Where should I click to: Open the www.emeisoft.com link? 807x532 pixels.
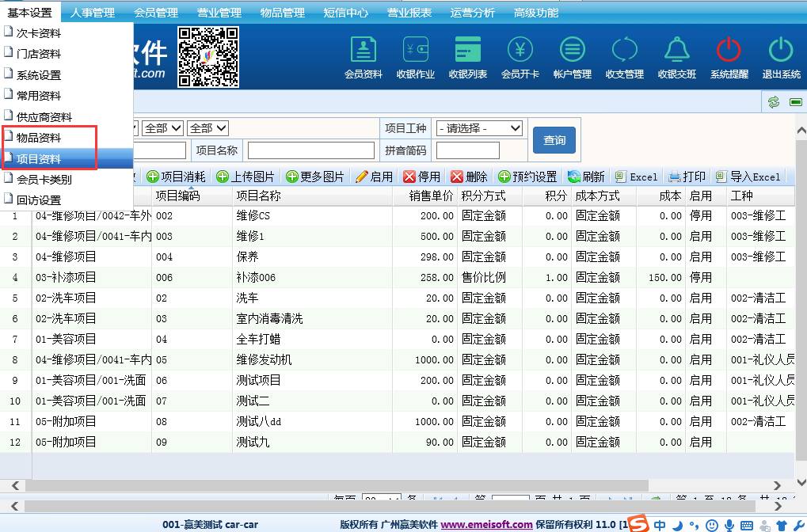[486, 524]
